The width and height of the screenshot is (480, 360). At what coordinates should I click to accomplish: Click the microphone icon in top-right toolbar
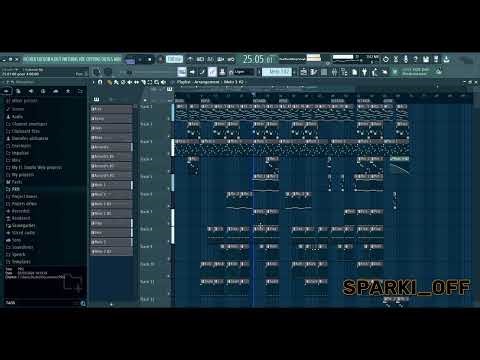pyautogui.click(x=406, y=59)
